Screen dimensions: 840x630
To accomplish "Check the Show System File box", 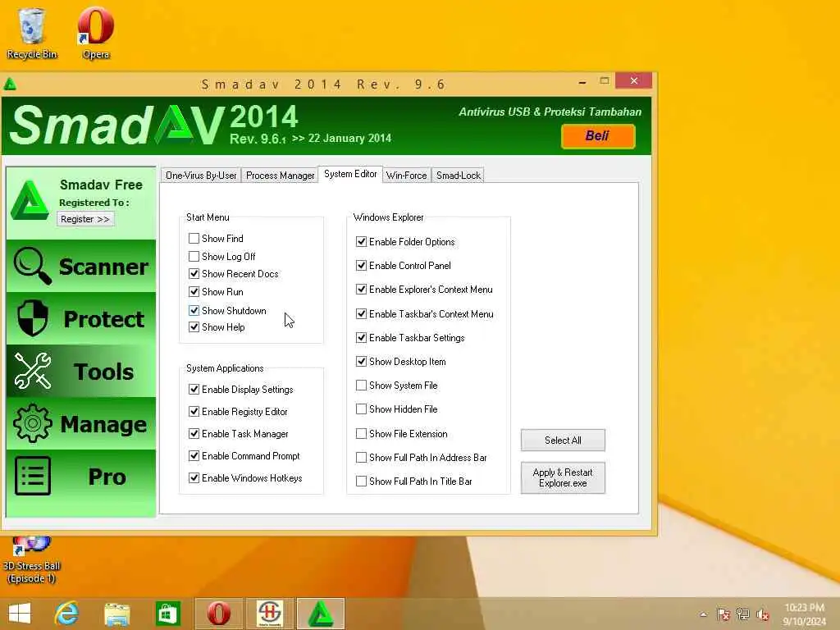I will [361, 386].
